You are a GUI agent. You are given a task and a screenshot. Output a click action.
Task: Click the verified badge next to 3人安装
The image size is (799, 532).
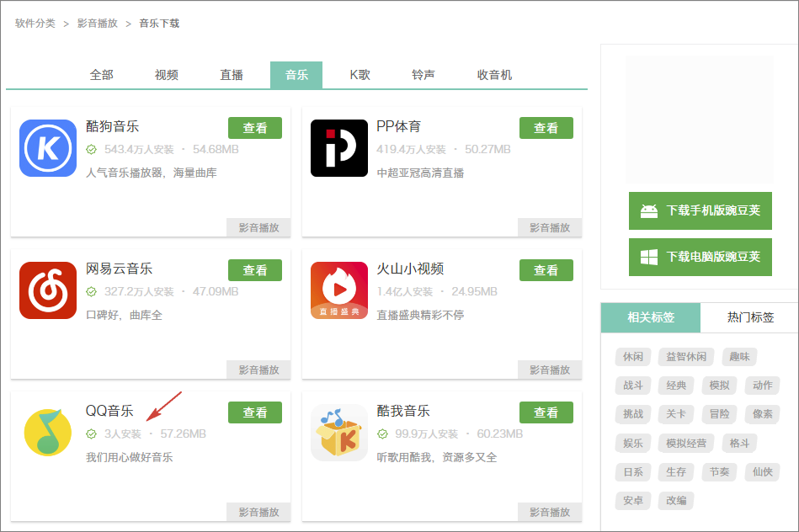pyautogui.click(x=91, y=434)
